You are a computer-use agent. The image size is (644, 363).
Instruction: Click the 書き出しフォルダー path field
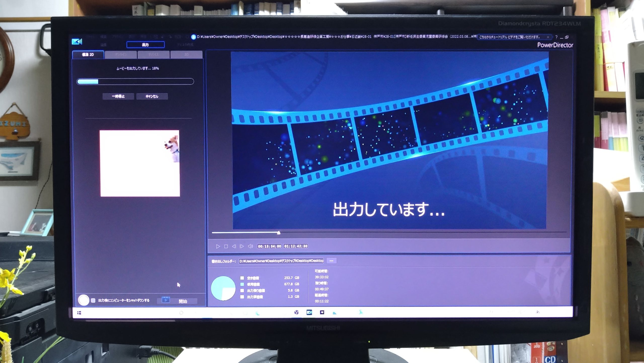click(281, 261)
